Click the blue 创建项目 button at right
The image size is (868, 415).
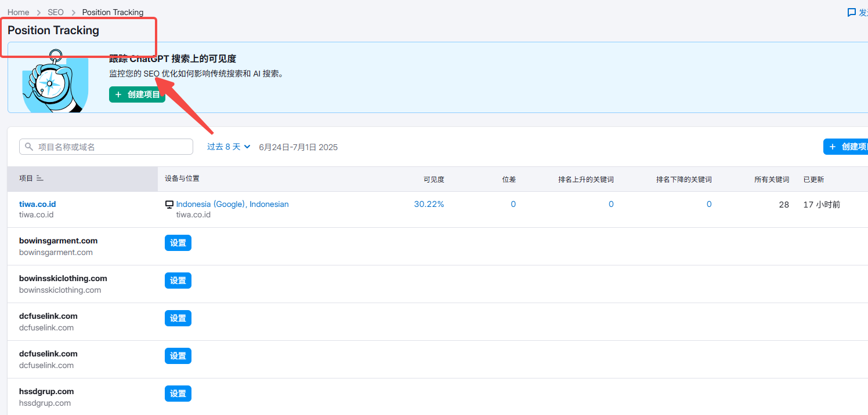click(847, 147)
